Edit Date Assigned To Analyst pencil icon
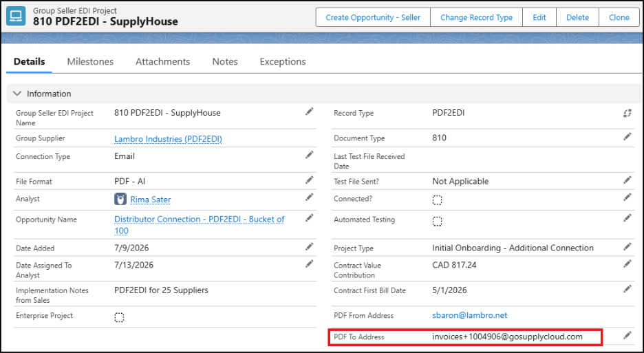This screenshot has height=353, width=644. (x=309, y=264)
